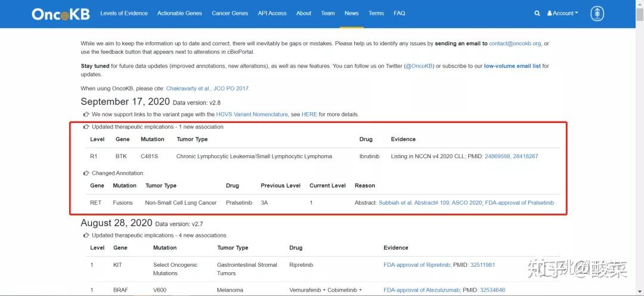
Task: Subscribe via low-volume email list link
Action: click(x=513, y=66)
